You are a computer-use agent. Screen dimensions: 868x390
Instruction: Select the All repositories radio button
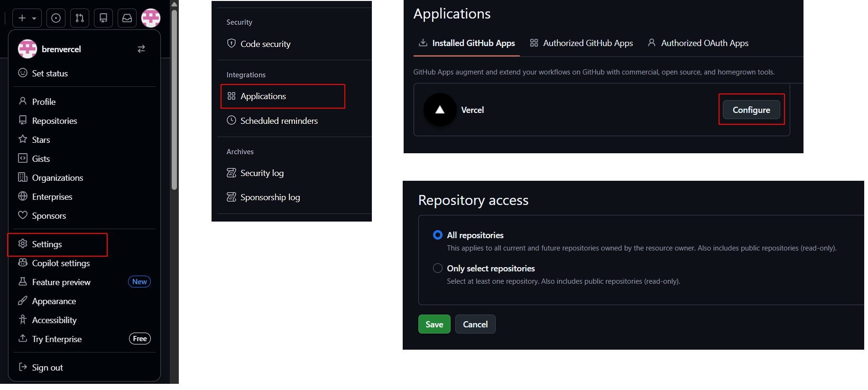438,235
